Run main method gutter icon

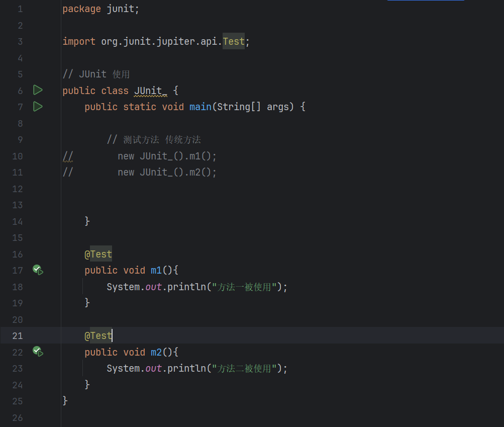(x=38, y=107)
